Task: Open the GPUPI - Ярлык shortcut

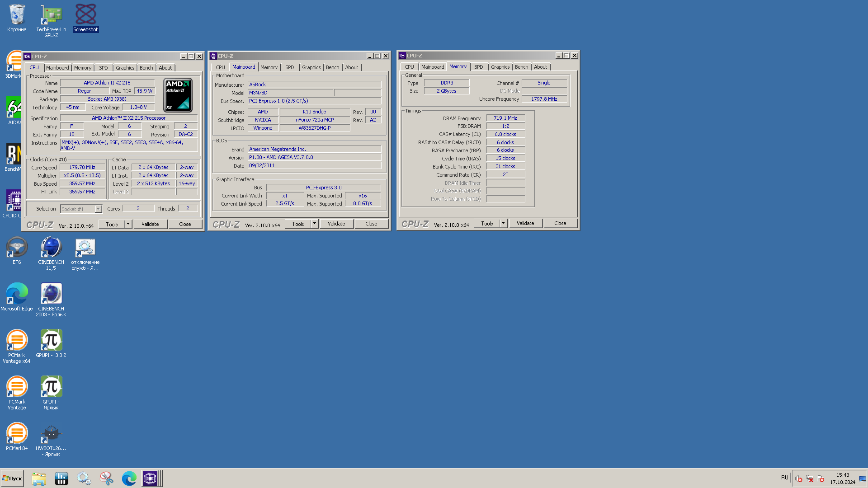Action: click(51, 393)
